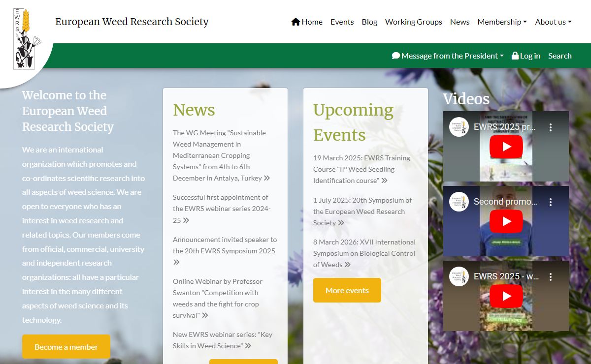The height and width of the screenshot is (364, 591).
Task: Play the EWRS 2025 pr... video
Action: (x=506, y=147)
